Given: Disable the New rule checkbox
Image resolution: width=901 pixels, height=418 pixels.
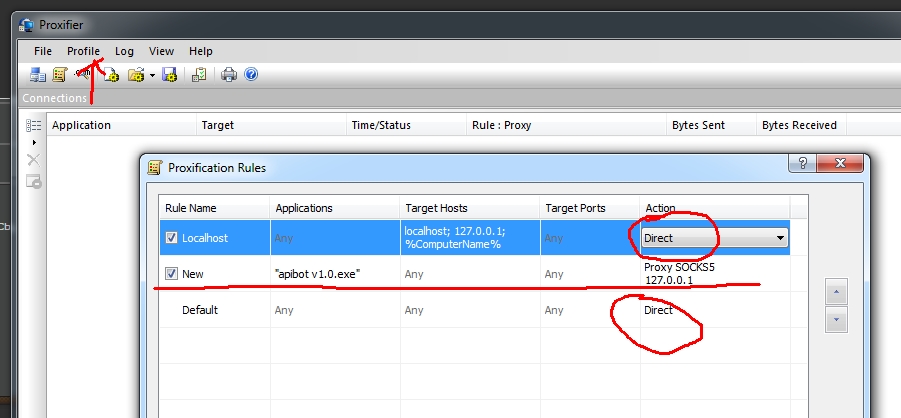Looking at the screenshot, I should tap(171, 274).
